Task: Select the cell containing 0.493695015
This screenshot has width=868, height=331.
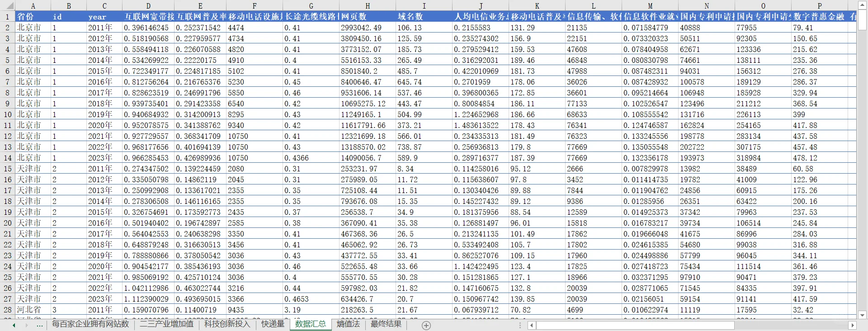Action: [200, 299]
